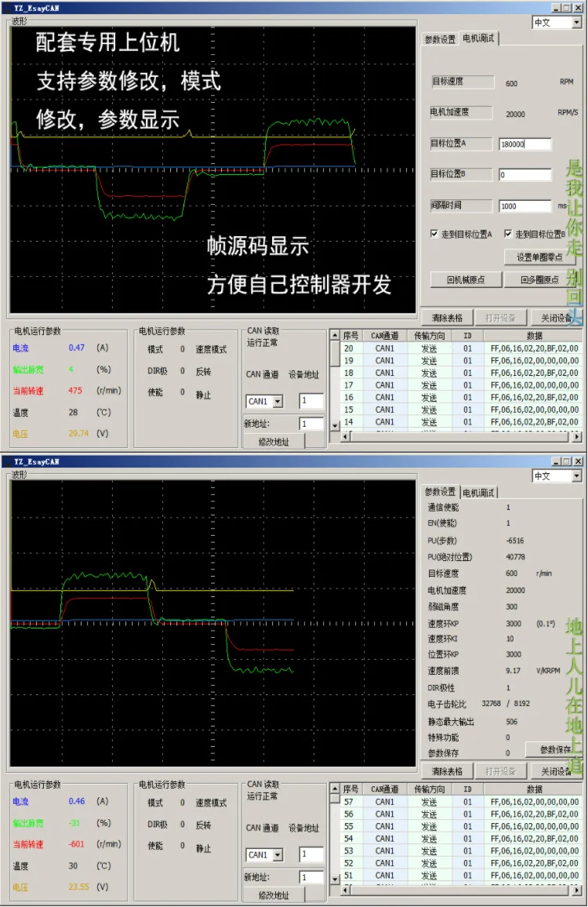Click horizontal scroll-right arrow in lower window table

[577, 891]
